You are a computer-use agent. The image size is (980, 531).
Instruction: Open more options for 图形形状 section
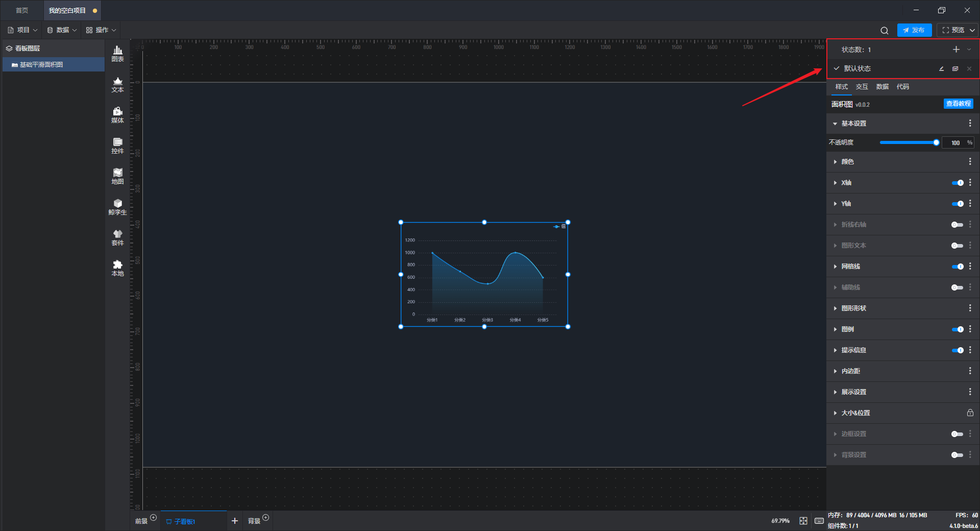click(x=970, y=308)
